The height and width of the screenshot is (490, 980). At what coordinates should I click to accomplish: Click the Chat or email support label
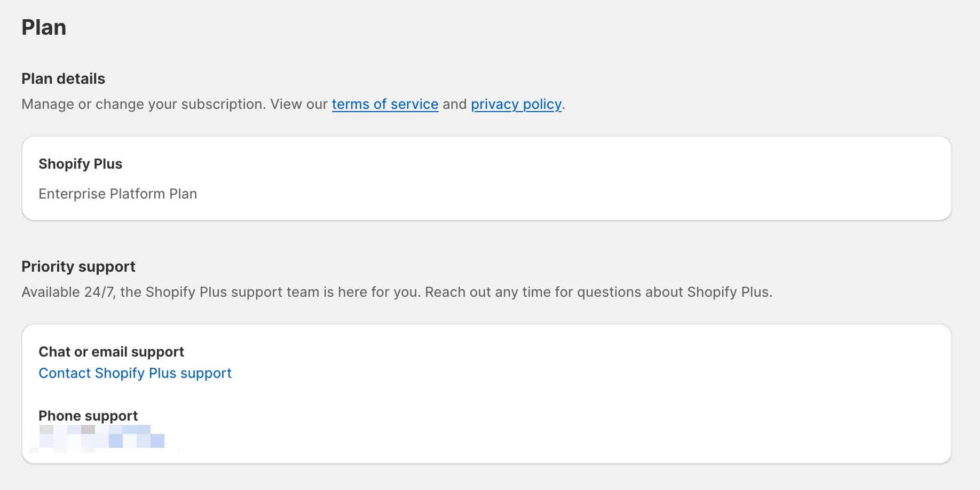click(x=112, y=352)
